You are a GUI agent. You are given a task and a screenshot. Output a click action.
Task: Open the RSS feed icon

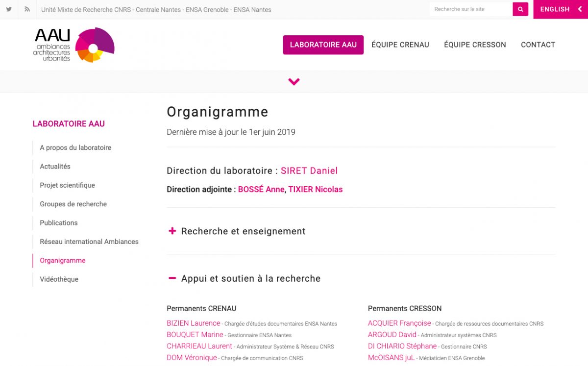tap(27, 9)
